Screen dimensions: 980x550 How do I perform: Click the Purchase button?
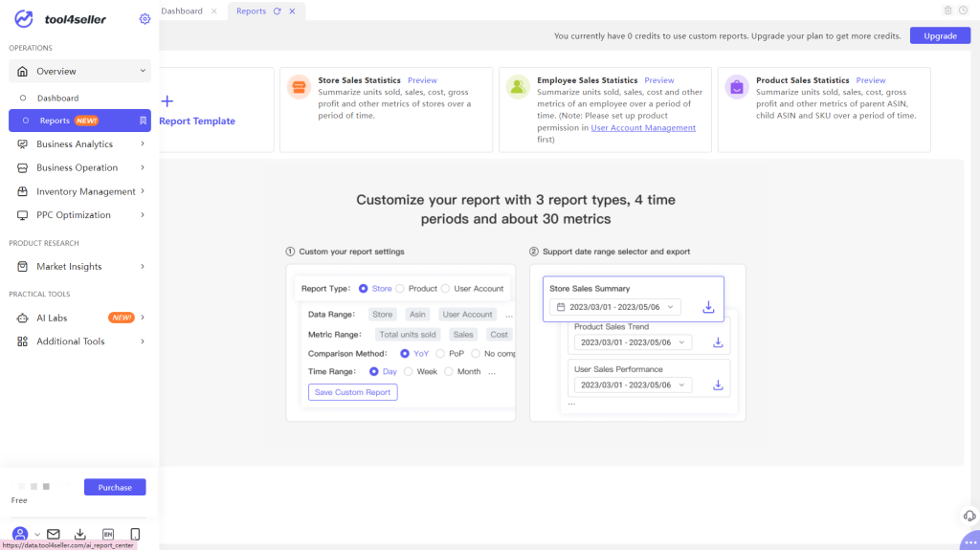tap(115, 488)
